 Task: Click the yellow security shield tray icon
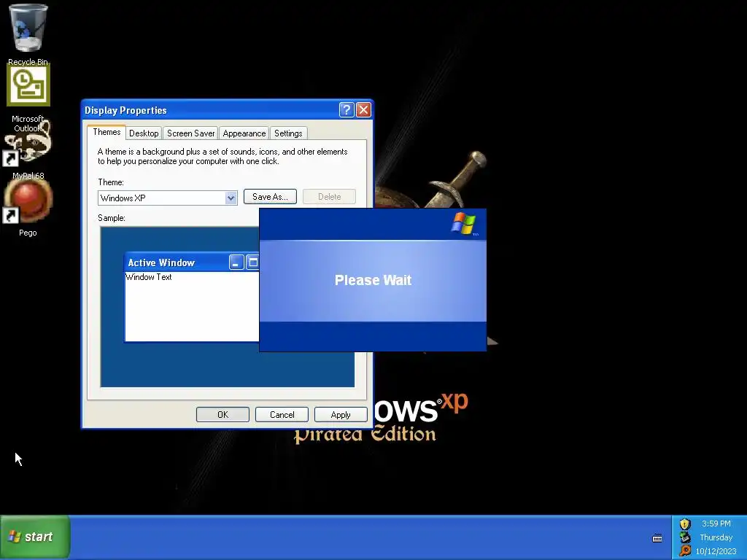pos(684,524)
